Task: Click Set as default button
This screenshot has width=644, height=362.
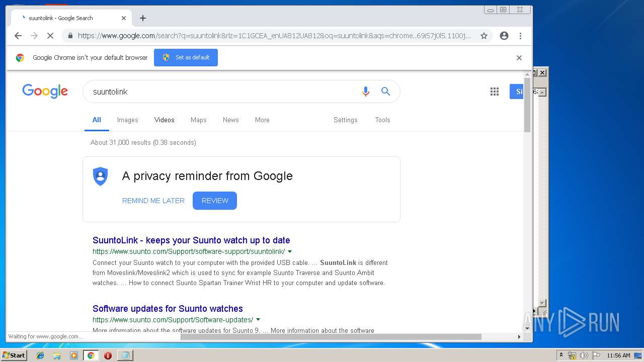Action: click(186, 57)
